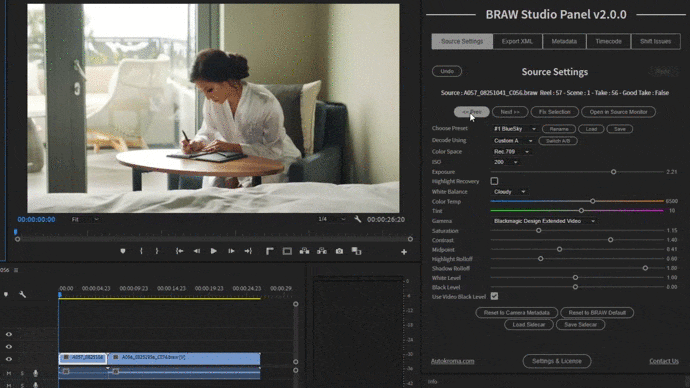Click Fix Selection
690x388 pixels.
click(554, 112)
